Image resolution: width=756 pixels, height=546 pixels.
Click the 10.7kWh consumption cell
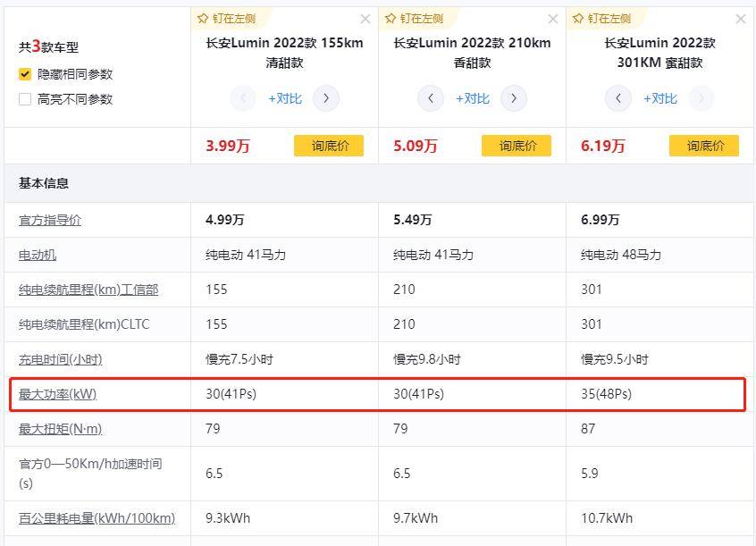[x=607, y=518]
